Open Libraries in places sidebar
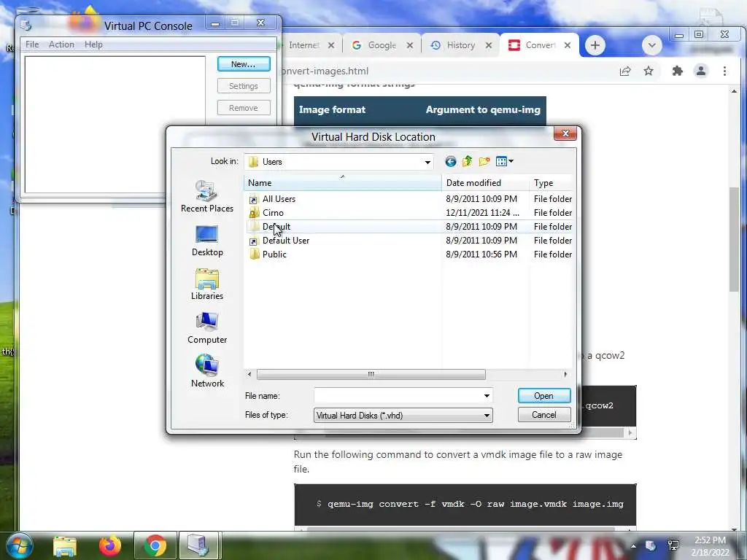Screen dimensions: 747x560 point(207,284)
